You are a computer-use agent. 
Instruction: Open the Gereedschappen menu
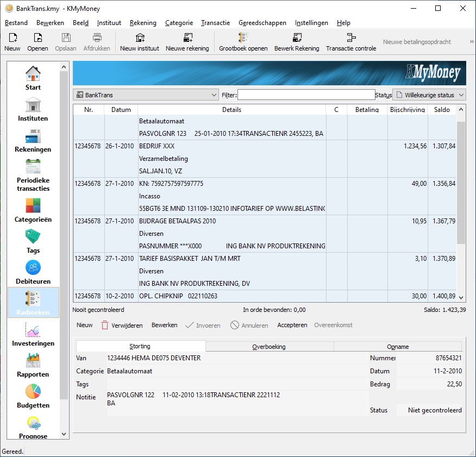coord(262,23)
